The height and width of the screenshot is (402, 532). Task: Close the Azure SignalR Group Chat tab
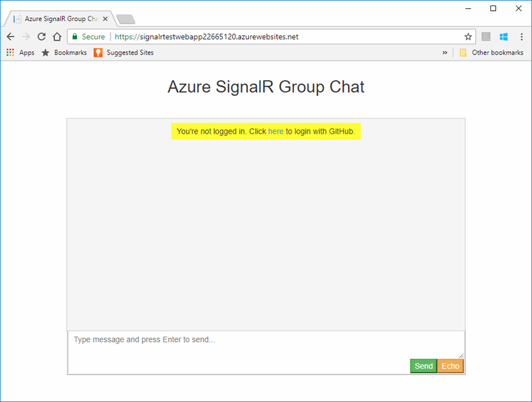coord(105,18)
